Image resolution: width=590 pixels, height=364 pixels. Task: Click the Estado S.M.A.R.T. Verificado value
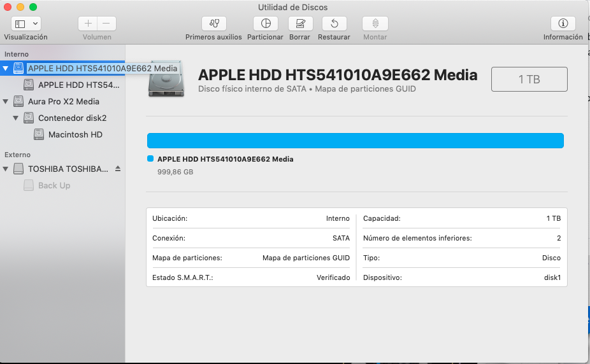(333, 277)
